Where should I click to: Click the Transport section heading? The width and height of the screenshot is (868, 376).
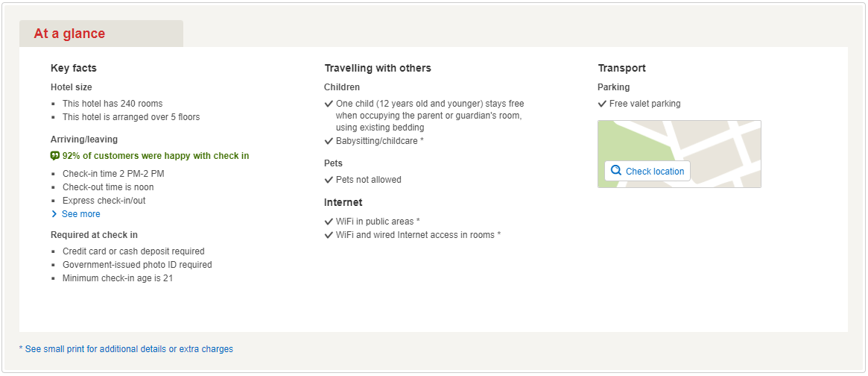(621, 68)
